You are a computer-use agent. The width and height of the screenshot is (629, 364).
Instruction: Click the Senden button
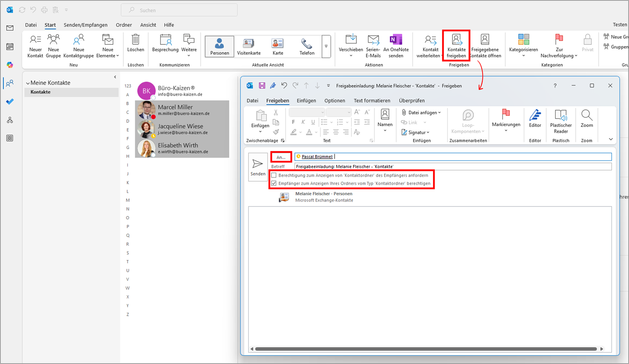258,167
